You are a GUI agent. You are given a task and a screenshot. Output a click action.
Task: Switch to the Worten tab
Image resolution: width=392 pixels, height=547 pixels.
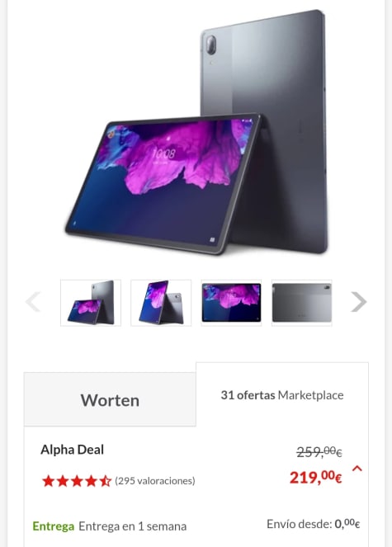pos(110,399)
